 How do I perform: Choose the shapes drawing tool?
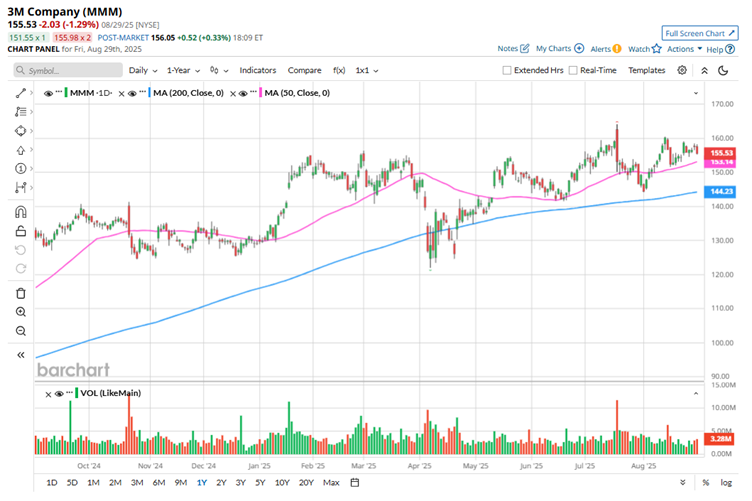click(21, 130)
